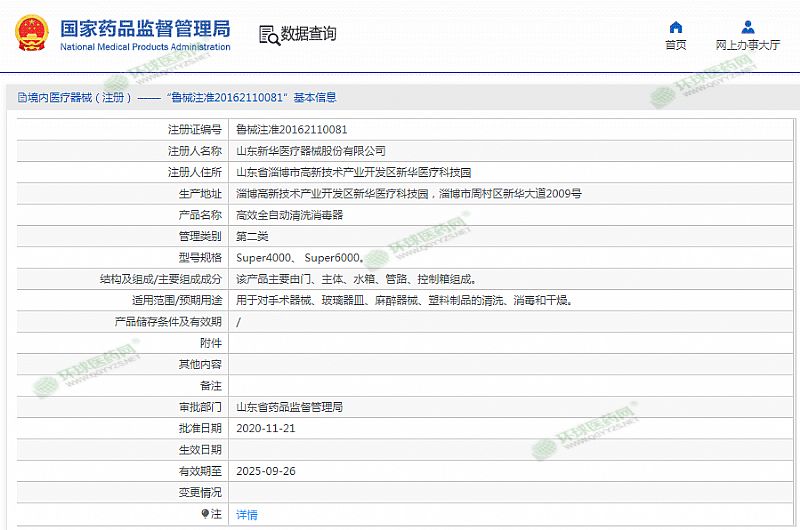The width and height of the screenshot is (800, 530).
Task: Click the 数据查询 heading text
Action: pyautogui.click(x=308, y=34)
